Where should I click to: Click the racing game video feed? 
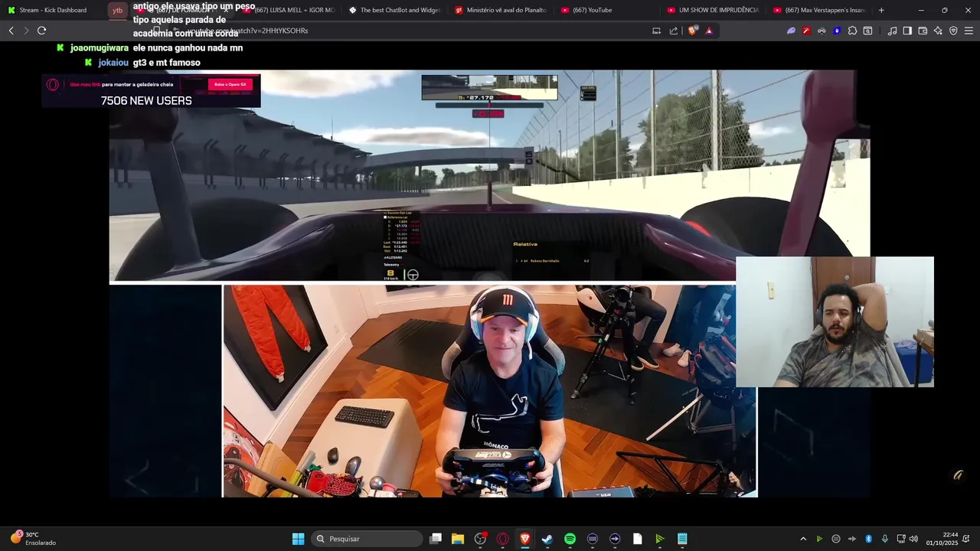[x=490, y=176]
